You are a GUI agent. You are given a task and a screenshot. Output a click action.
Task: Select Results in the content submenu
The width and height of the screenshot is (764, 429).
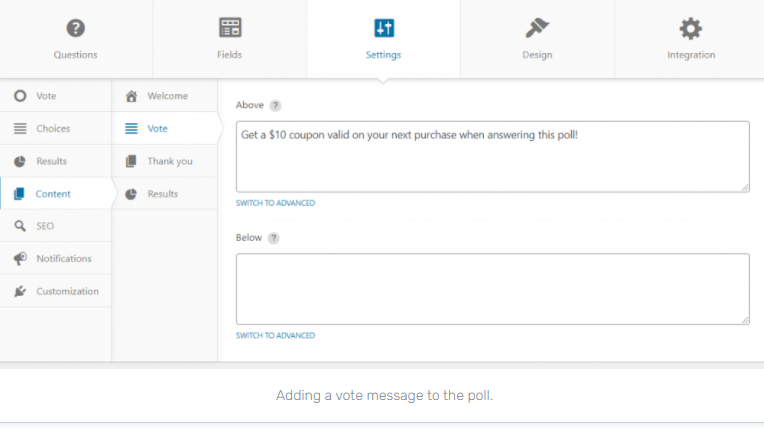coord(162,194)
